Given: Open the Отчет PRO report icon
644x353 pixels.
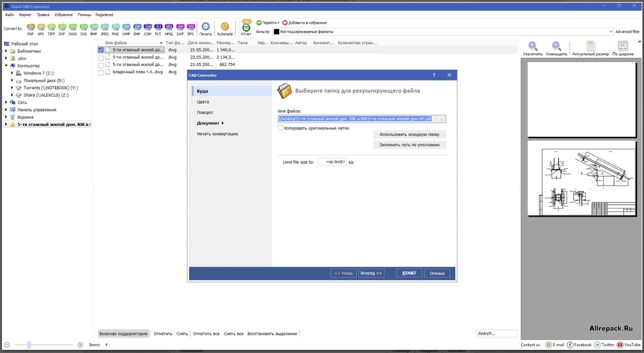Looking at the screenshot, I should point(246,28).
